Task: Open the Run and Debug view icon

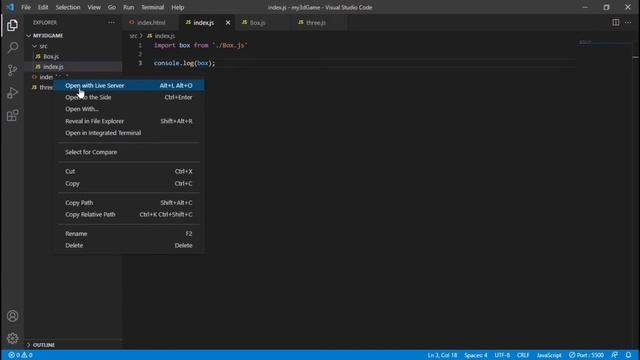Action: point(12,93)
